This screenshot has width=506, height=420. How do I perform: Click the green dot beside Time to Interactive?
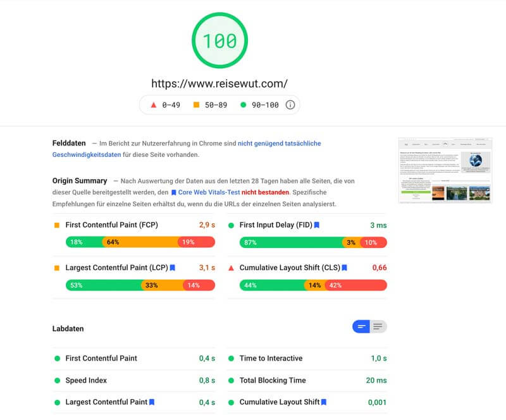(231, 359)
